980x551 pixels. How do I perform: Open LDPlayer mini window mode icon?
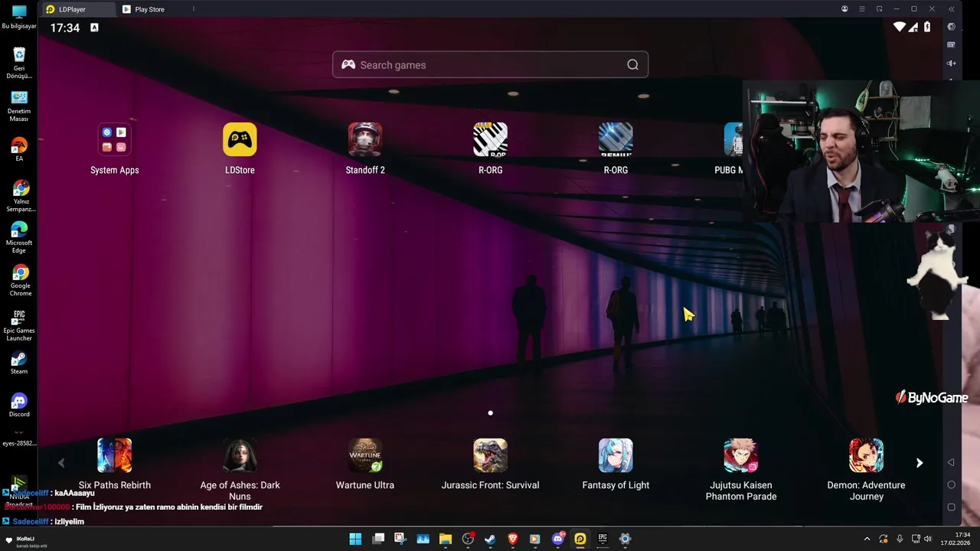coord(880,9)
